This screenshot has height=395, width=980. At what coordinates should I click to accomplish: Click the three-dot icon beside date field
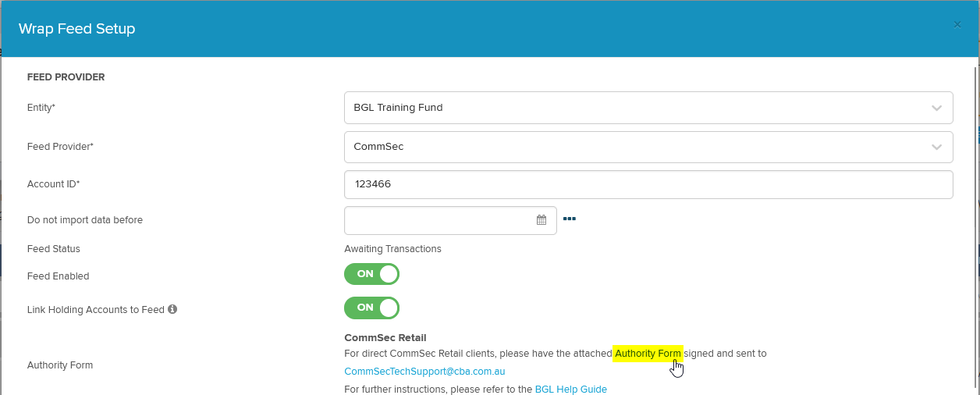pos(570,219)
